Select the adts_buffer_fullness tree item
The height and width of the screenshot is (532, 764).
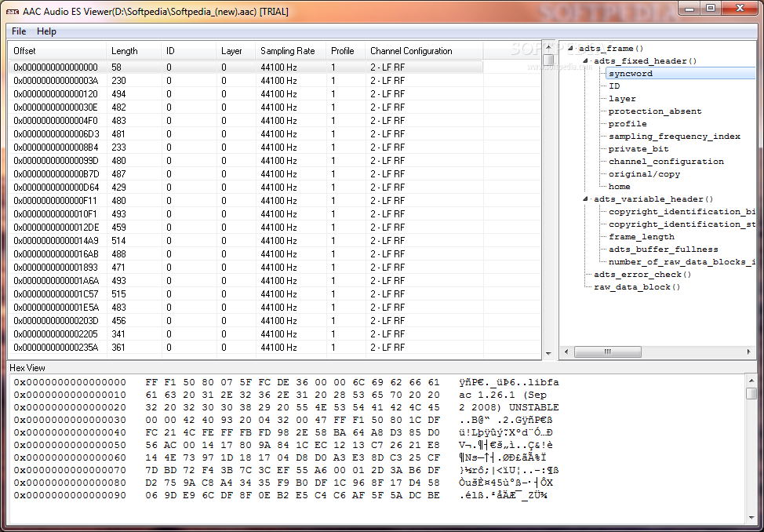click(x=663, y=250)
